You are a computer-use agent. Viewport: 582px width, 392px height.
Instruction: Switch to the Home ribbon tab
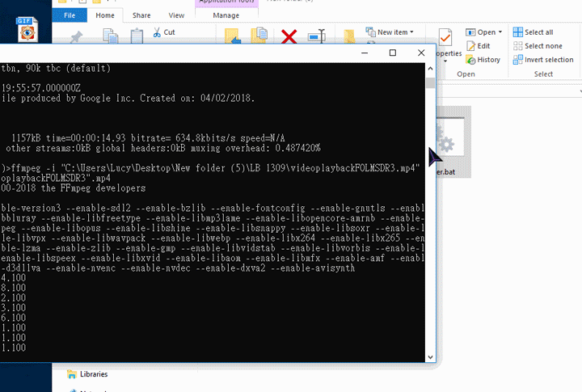point(105,15)
